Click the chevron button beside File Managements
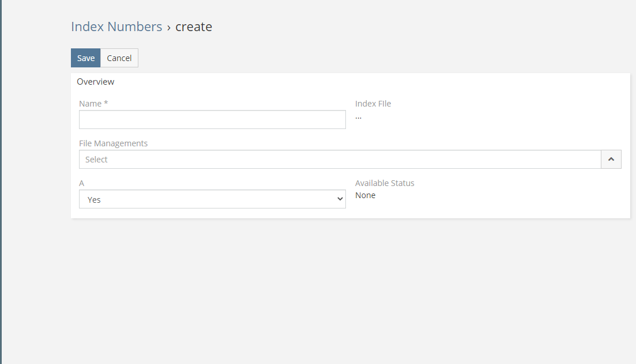Image resolution: width=636 pixels, height=364 pixels. click(611, 160)
